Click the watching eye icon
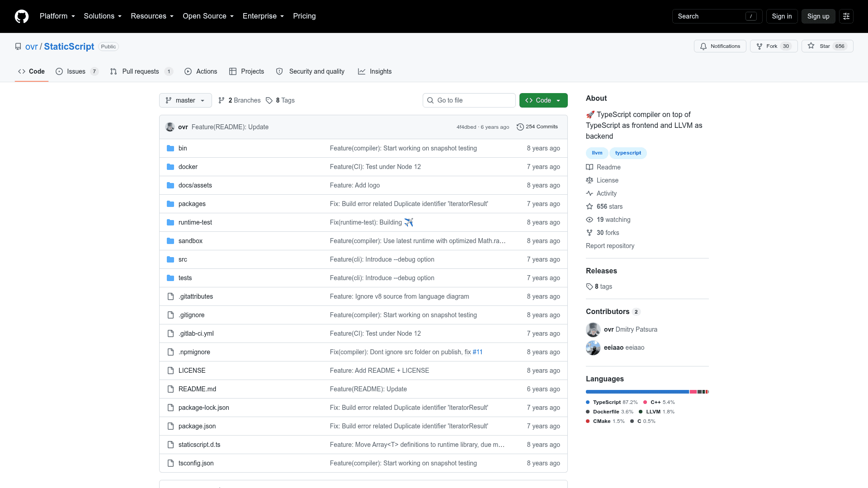The height and width of the screenshot is (488, 868). [x=590, y=220]
